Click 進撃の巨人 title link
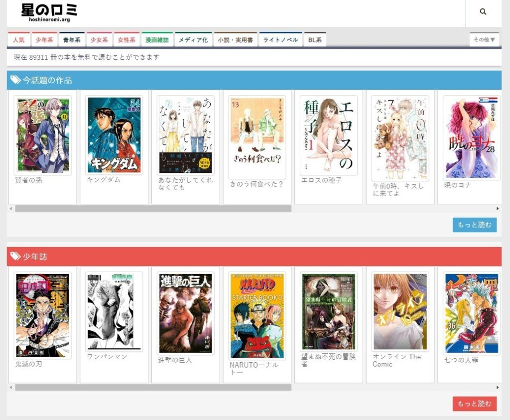Screen dimensions: 510x420 point(175,360)
